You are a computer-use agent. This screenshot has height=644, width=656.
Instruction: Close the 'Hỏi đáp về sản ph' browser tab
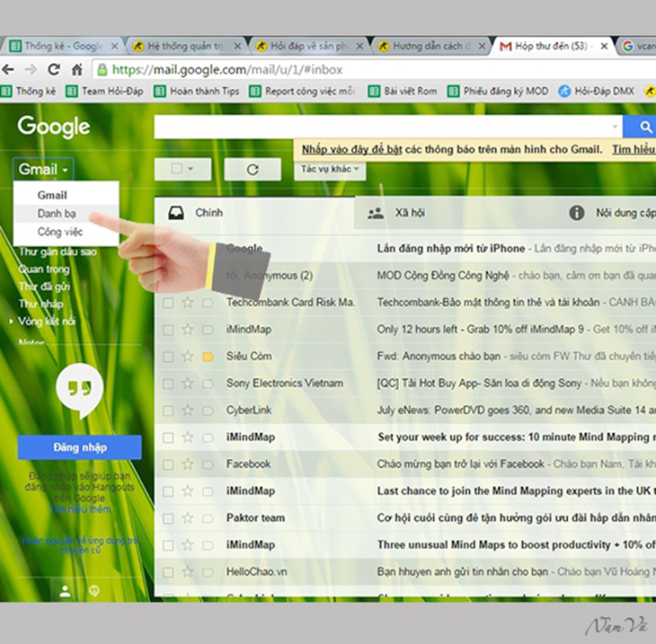tap(359, 46)
